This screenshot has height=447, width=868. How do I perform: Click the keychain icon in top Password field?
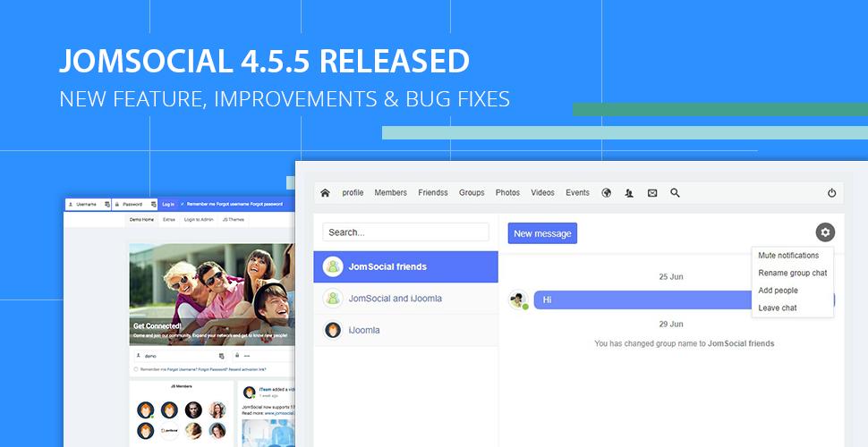tap(153, 204)
